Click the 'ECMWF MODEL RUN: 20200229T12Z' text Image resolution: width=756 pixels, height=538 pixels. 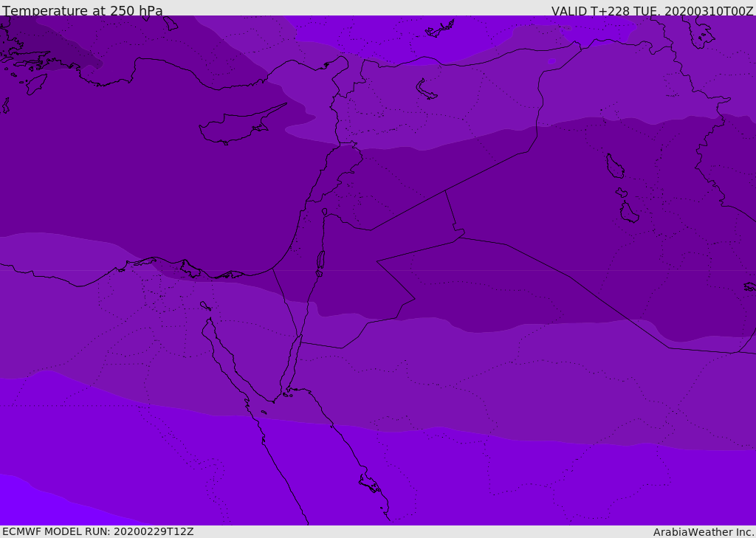98,531
